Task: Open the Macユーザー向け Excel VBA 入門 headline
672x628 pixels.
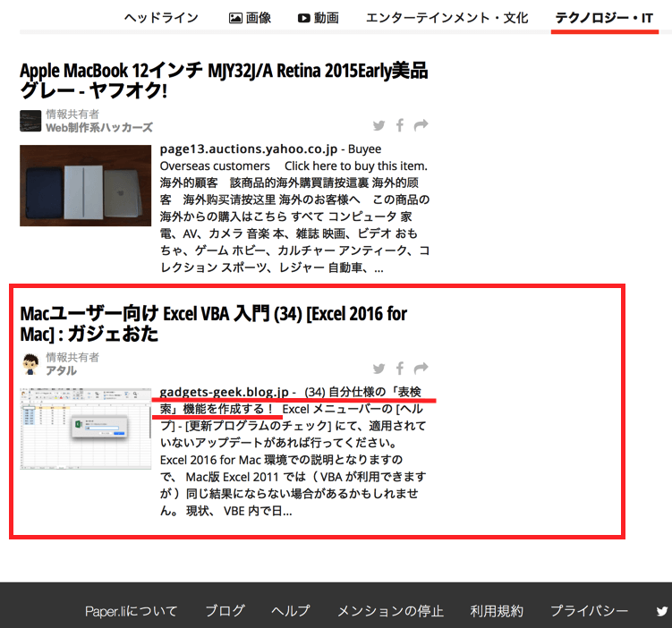Action: tap(214, 324)
